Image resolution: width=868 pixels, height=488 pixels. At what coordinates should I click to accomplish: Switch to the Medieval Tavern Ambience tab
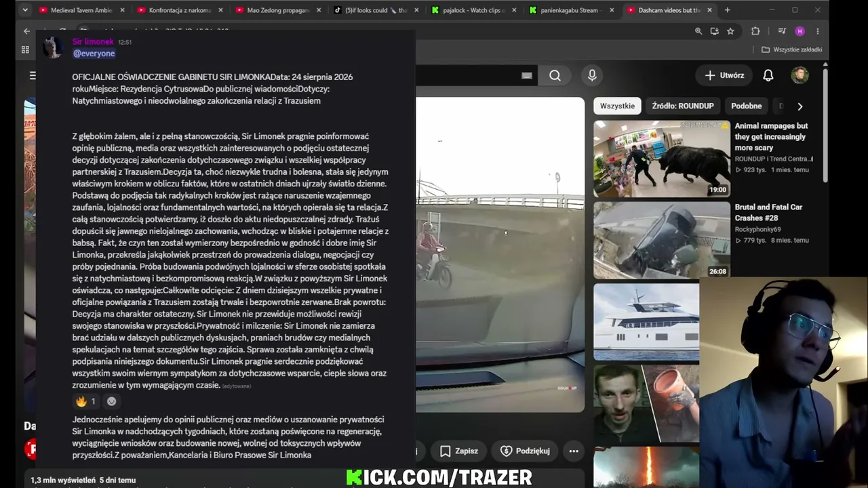pyautogui.click(x=75, y=10)
